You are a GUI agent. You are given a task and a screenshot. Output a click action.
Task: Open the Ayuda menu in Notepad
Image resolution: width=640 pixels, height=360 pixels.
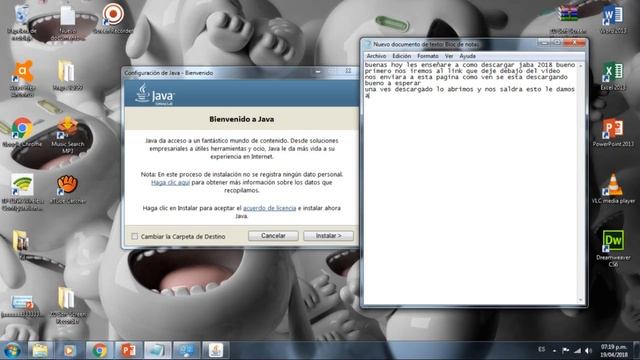(467, 56)
